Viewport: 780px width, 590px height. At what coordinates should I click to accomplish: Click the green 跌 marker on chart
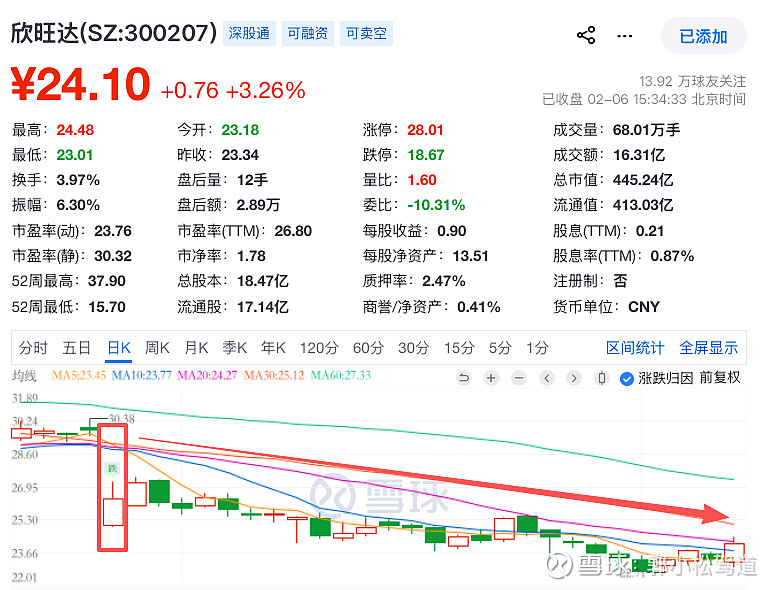(x=113, y=469)
